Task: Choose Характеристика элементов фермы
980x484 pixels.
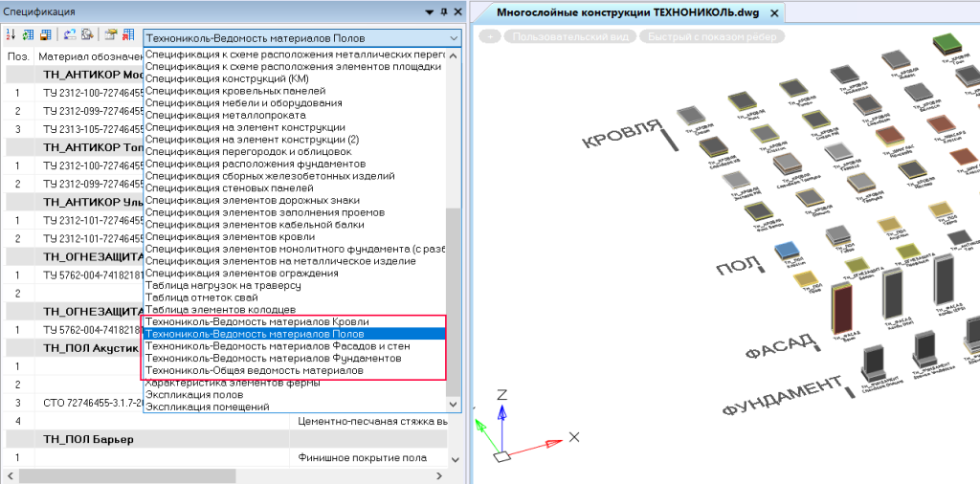Action: [295, 383]
